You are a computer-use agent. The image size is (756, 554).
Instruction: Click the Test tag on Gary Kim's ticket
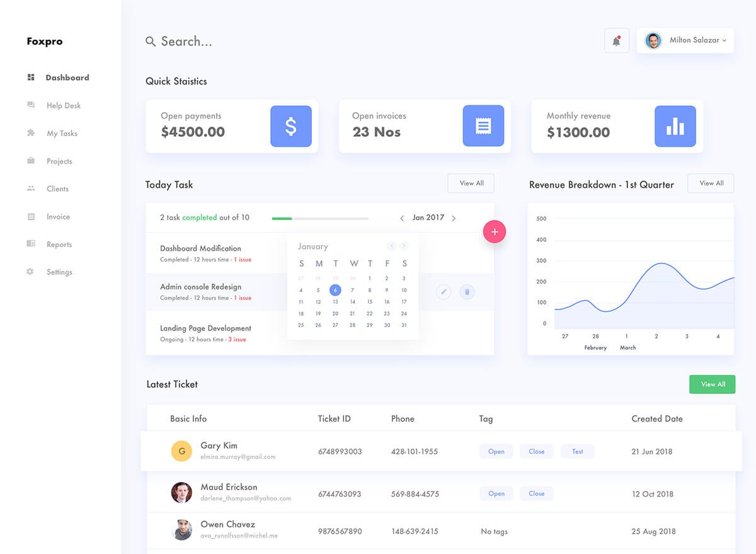pyautogui.click(x=577, y=451)
